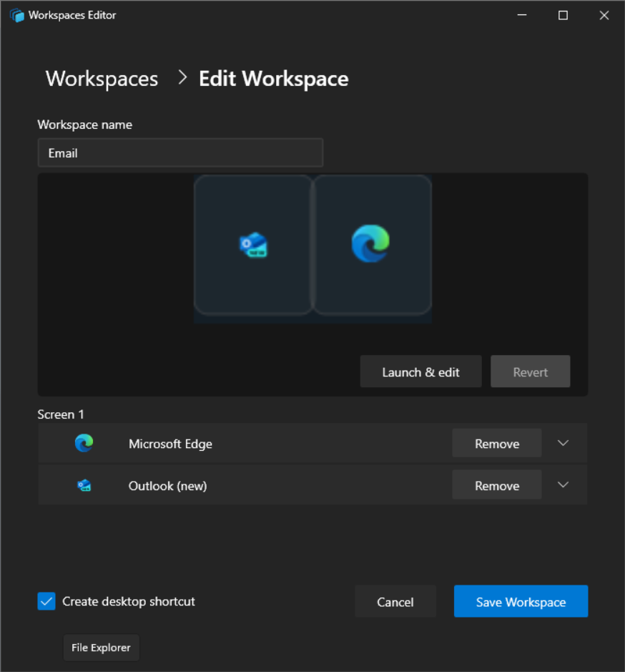Click the breadcrumb chevron separator
Image resolution: width=625 pixels, height=672 pixels.
click(x=182, y=77)
